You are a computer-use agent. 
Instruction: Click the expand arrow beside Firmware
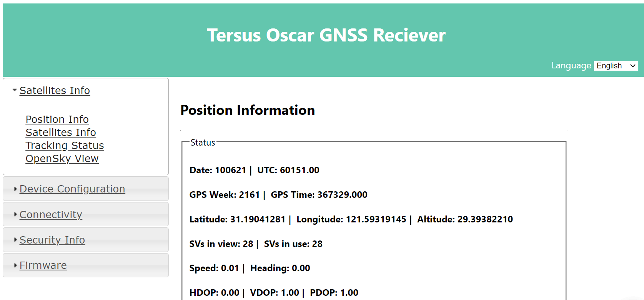(15, 265)
